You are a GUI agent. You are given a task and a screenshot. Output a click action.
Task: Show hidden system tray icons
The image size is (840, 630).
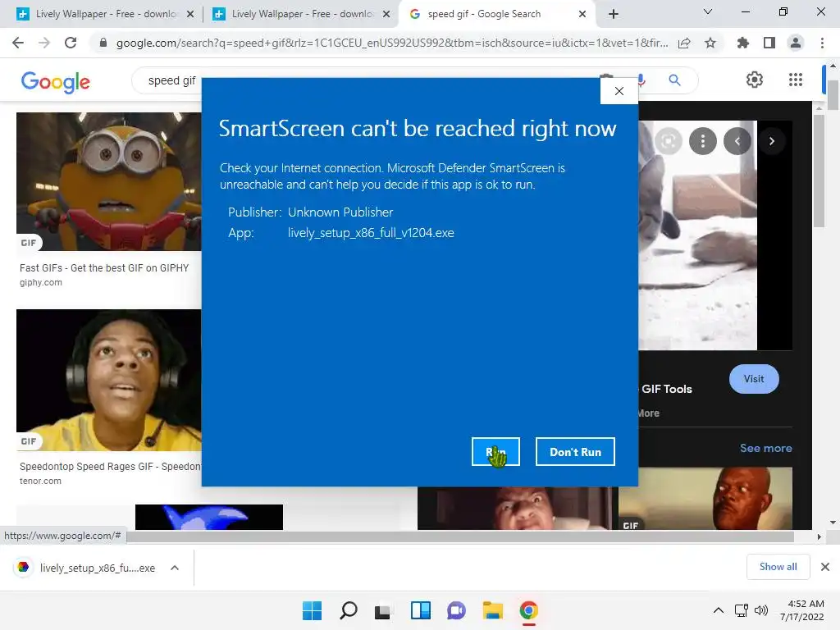(719, 610)
